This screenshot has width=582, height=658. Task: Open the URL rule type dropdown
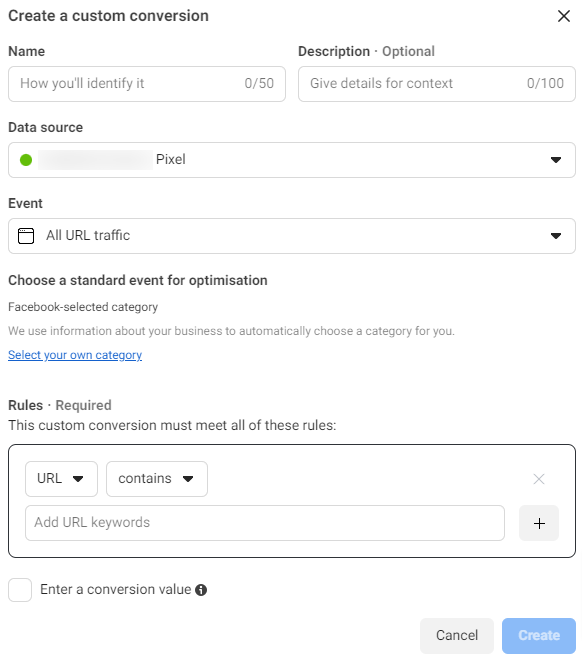(61, 479)
